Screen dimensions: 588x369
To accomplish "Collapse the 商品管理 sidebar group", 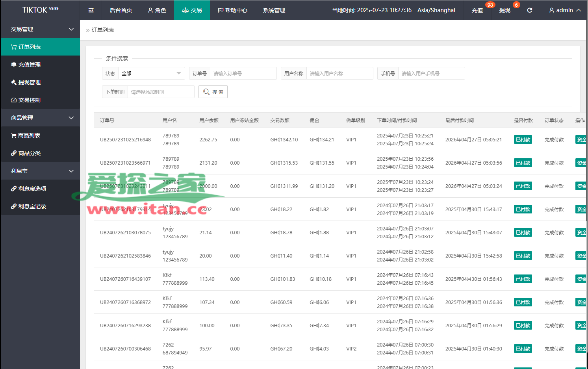I will (x=40, y=118).
